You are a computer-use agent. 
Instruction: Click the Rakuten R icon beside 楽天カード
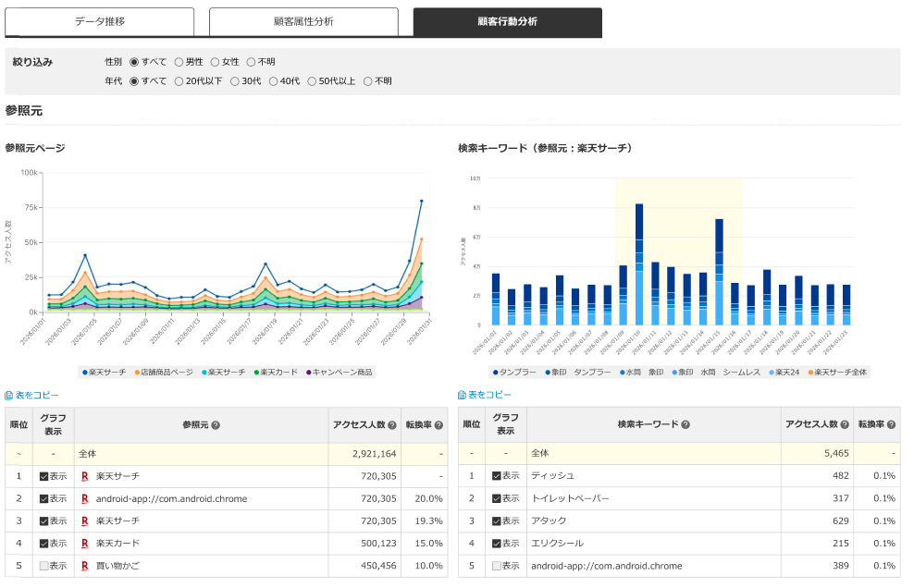click(x=85, y=544)
